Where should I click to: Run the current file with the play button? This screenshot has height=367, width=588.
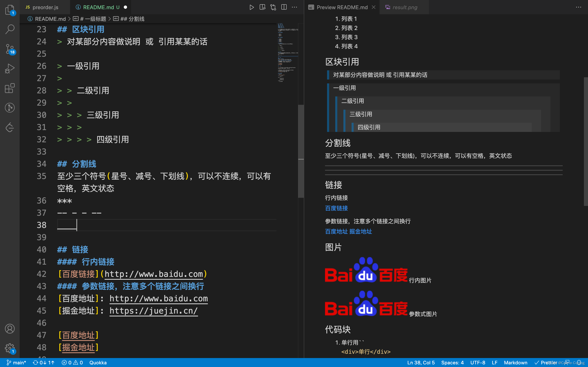click(252, 7)
